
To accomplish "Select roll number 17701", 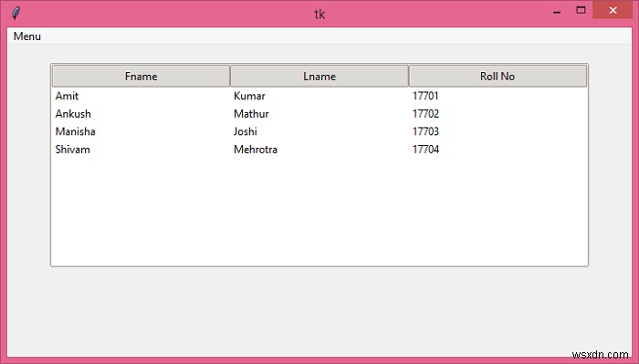I will pyautogui.click(x=425, y=96).
